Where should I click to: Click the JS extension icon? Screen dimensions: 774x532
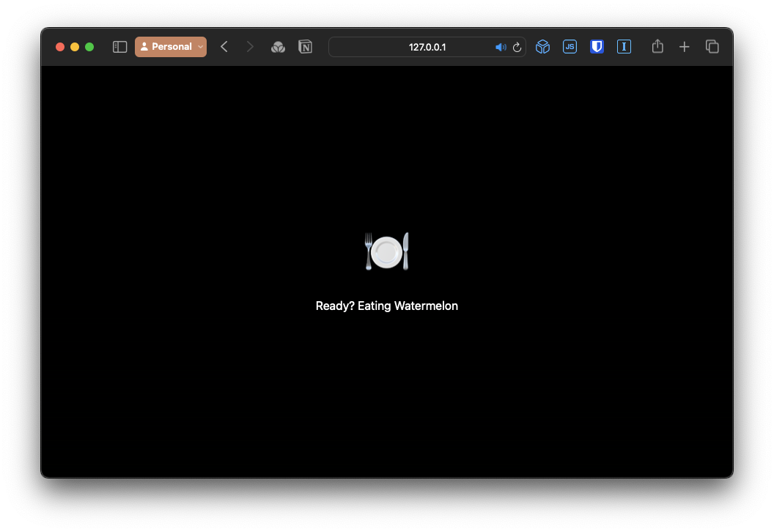click(x=570, y=47)
